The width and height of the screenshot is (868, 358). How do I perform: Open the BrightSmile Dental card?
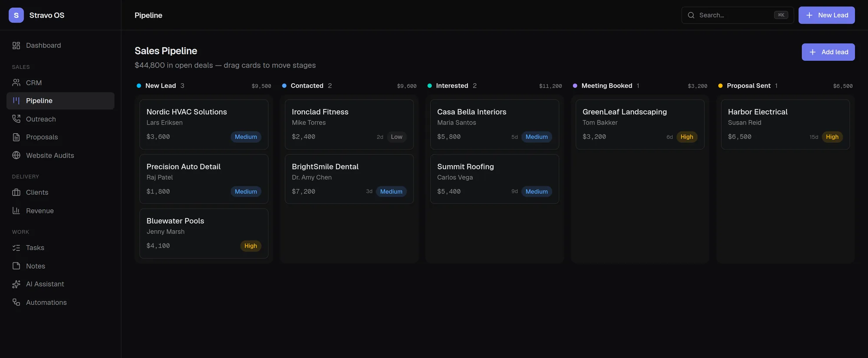pyautogui.click(x=349, y=179)
